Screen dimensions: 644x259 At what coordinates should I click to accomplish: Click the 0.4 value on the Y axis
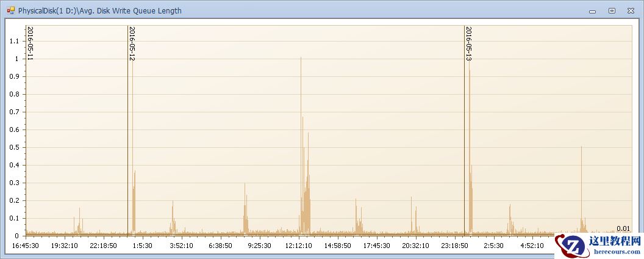pyautogui.click(x=15, y=165)
